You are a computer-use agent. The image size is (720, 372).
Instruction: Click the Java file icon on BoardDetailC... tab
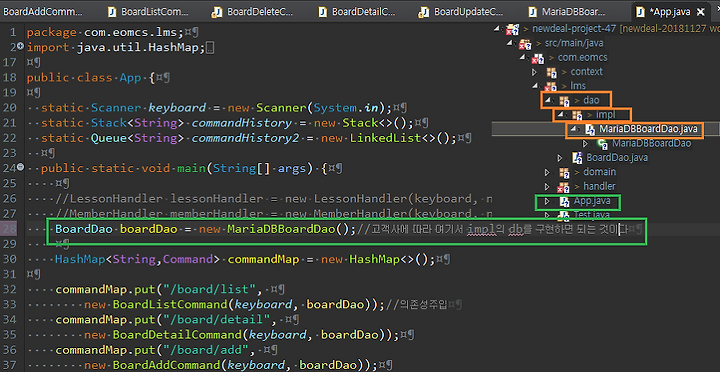[x=323, y=12]
